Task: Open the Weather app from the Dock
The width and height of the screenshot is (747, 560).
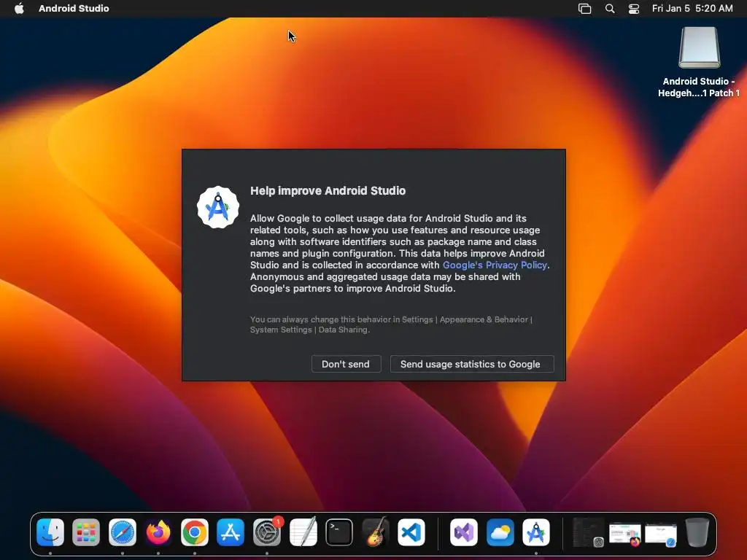Action: (x=500, y=532)
